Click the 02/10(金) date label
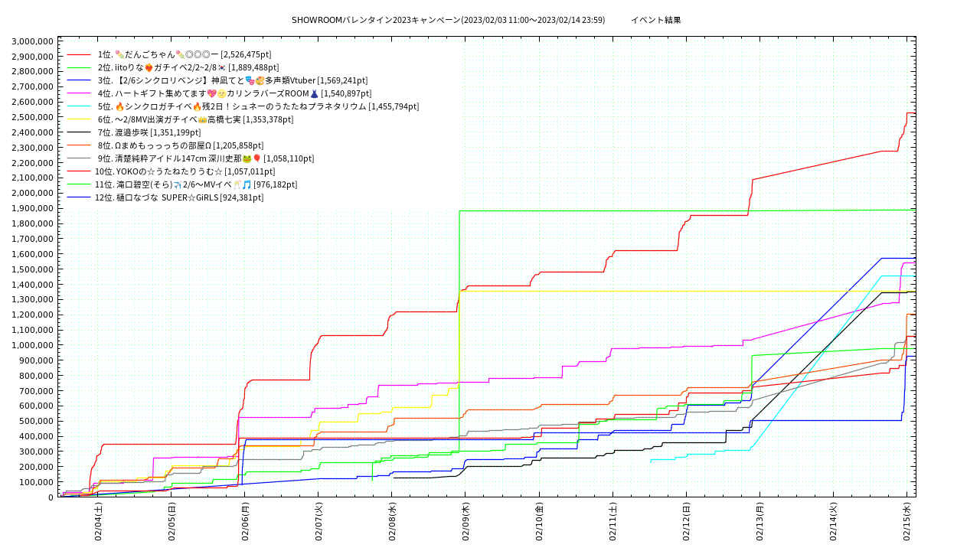The width and height of the screenshot is (980, 551). coord(539,522)
